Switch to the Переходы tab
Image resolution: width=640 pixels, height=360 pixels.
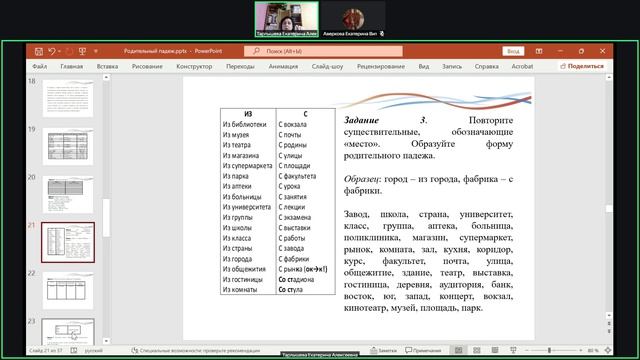[x=240, y=66]
